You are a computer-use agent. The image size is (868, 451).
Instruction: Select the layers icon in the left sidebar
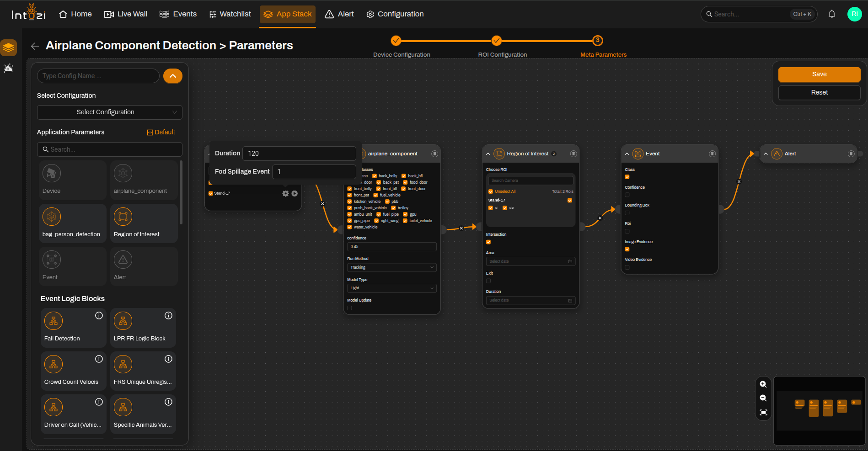point(8,48)
